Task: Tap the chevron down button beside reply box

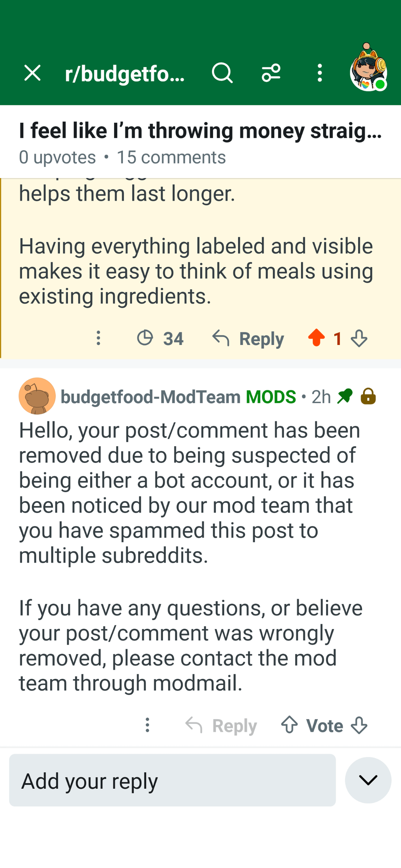Action: (x=368, y=780)
